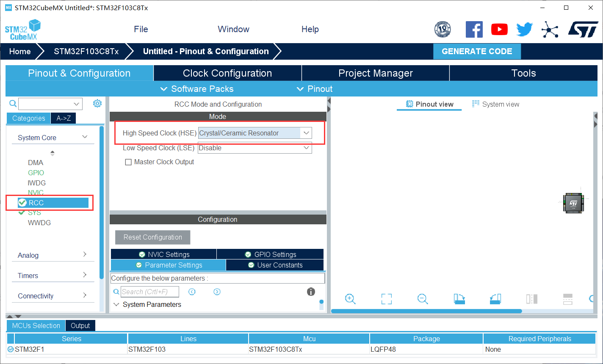
Task: Click the parameter search input field
Action: [x=150, y=292]
